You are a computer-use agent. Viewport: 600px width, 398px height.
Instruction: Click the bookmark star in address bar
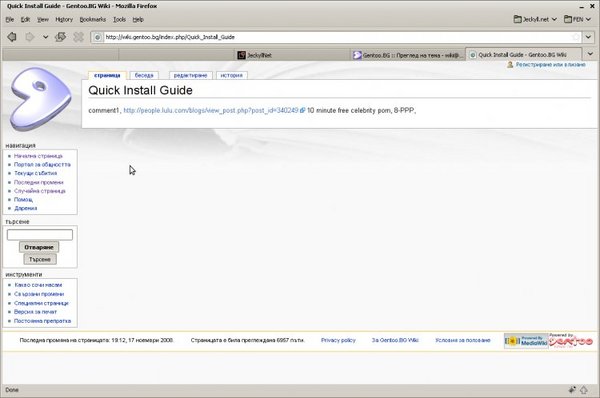click(576, 37)
